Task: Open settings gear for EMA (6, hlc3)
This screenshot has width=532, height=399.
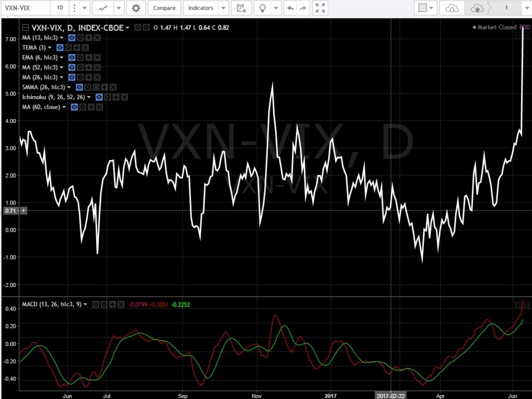Action: coord(81,57)
